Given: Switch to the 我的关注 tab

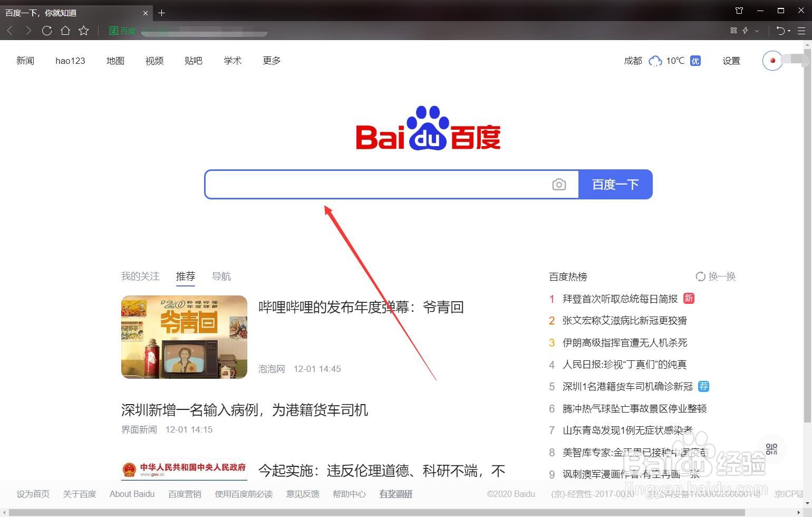Looking at the screenshot, I should coord(140,276).
